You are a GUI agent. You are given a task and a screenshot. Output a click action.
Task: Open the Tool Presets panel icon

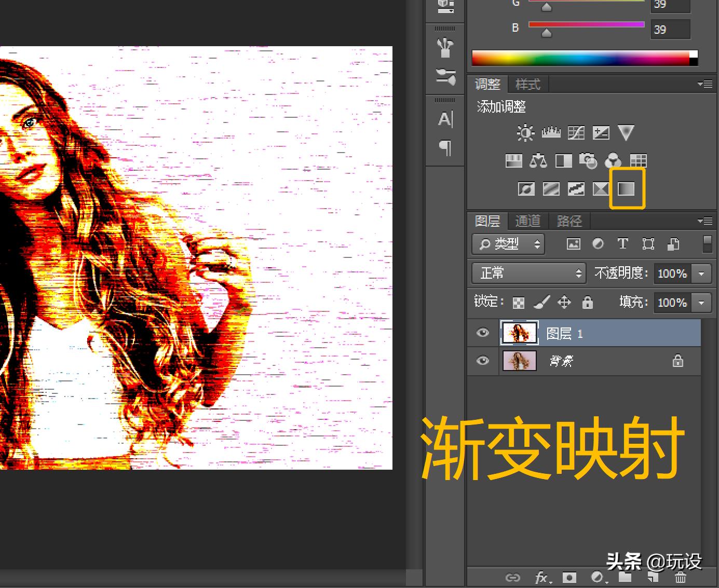[445, 76]
